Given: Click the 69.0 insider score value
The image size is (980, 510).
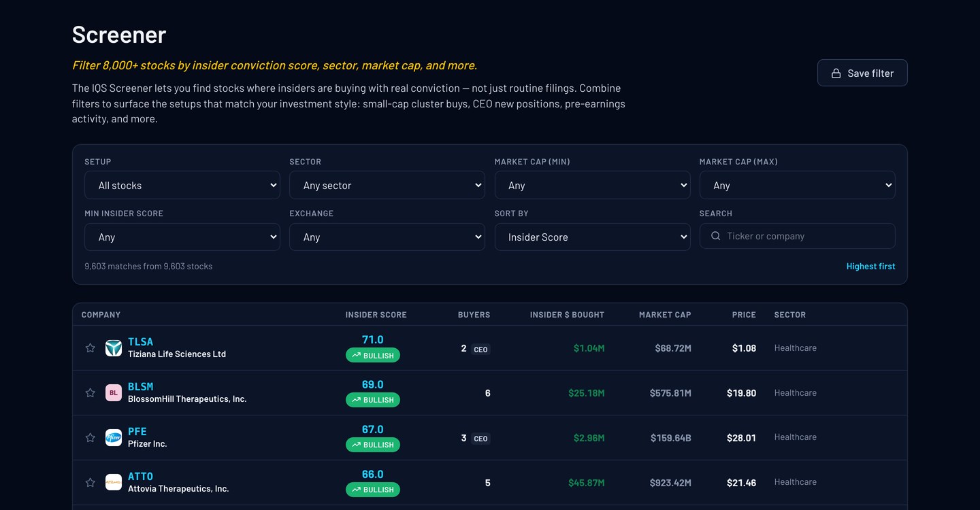Looking at the screenshot, I should [x=373, y=384].
